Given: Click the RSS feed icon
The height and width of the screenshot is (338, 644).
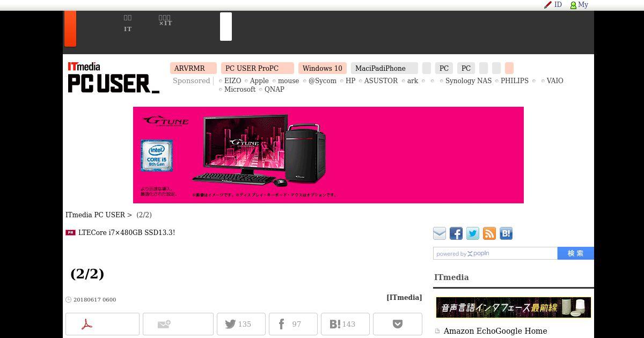Looking at the screenshot, I should click(x=489, y=233).
